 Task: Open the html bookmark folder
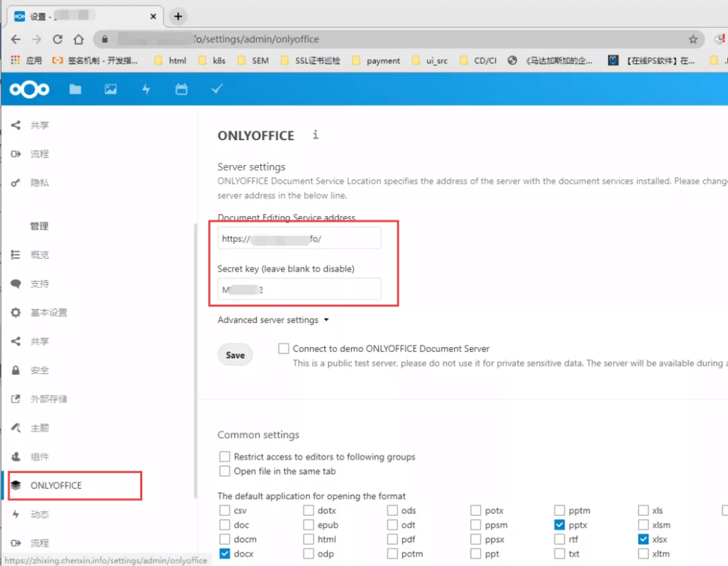coord(171,60)
